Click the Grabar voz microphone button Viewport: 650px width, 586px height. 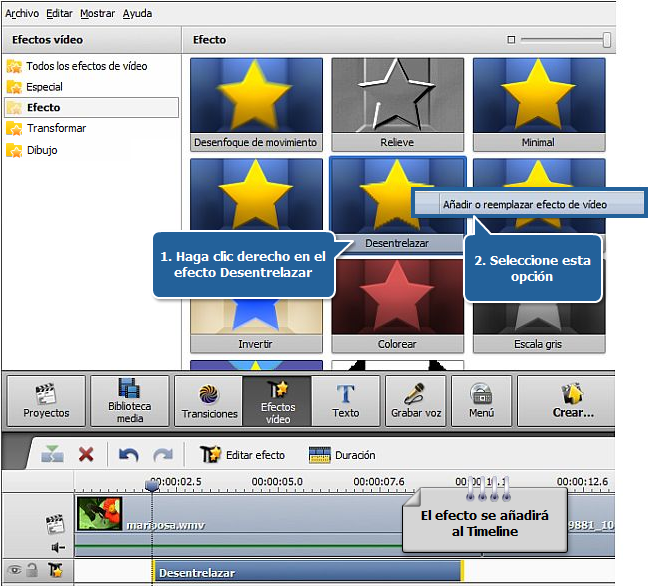tap(416, 400)
